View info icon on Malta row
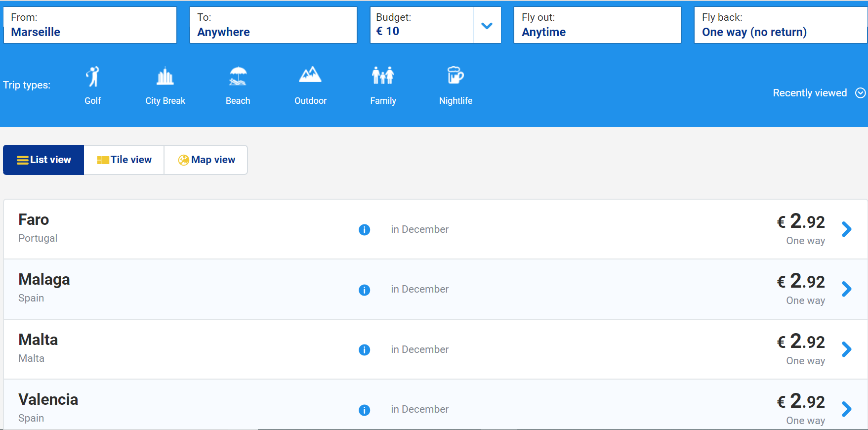Viewport: 868px width, 430px height. pos(364,350)
